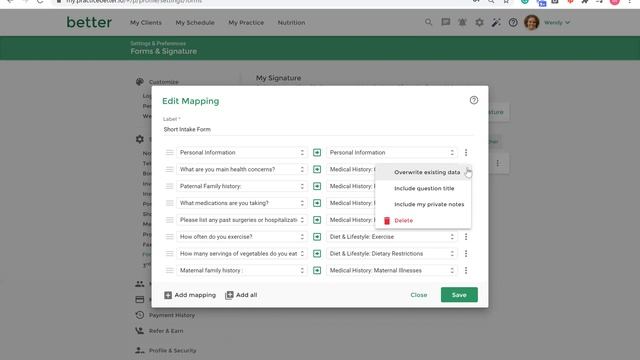Open 'What medications are you taking?' dropdown

click(242, 203)
